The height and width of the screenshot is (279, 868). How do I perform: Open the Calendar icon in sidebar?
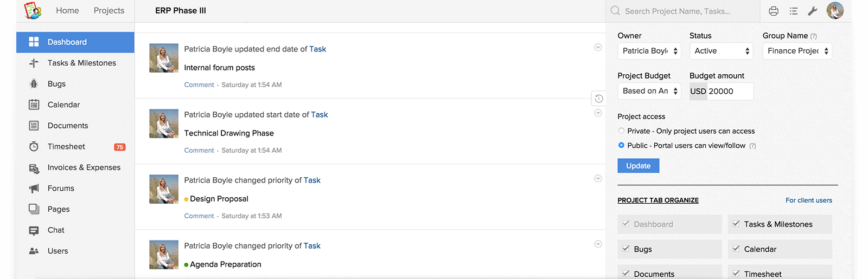click(x=34, y=105)
